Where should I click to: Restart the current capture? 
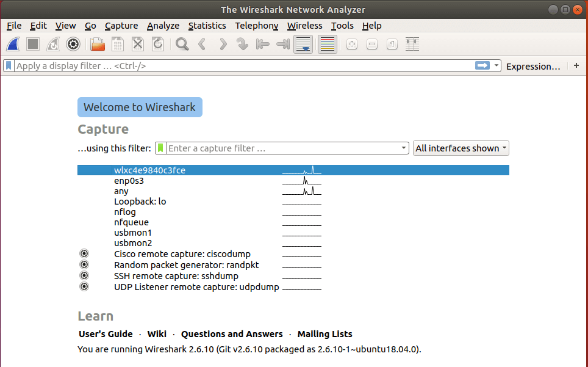pyautogui.click(x=53, y=45)
